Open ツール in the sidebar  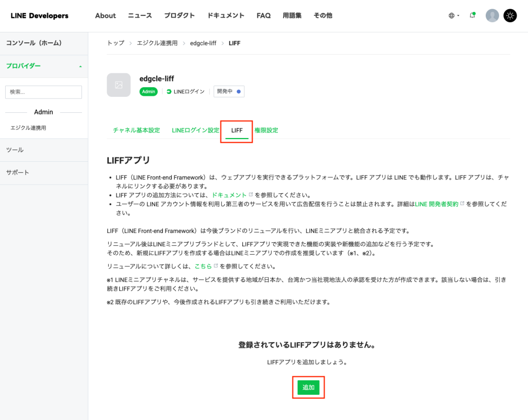[44, 150]
